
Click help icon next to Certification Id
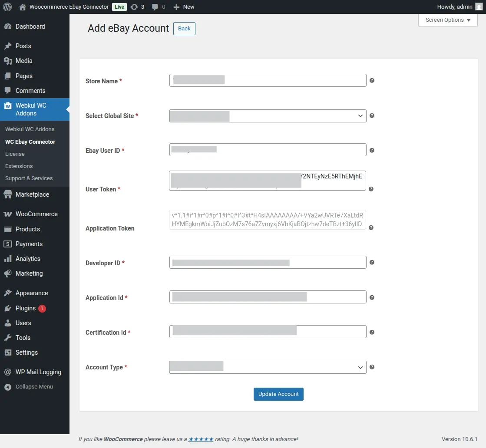click(372, 332)
